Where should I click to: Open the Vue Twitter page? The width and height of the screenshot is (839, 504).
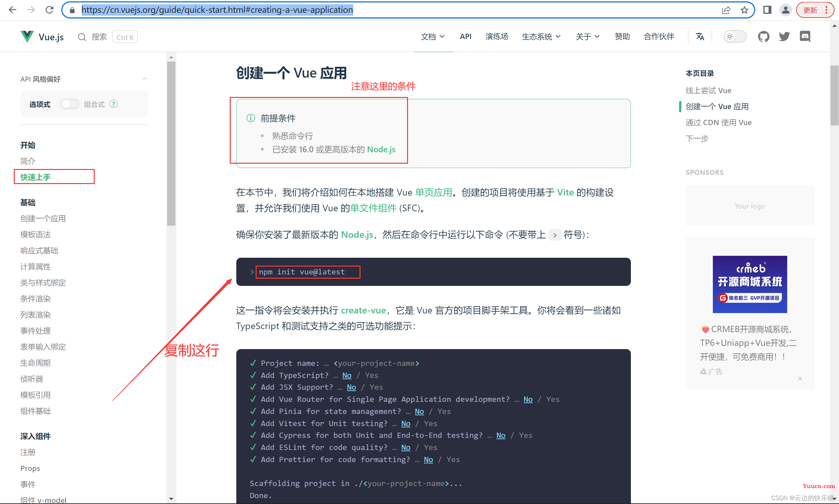pos(784,36)
